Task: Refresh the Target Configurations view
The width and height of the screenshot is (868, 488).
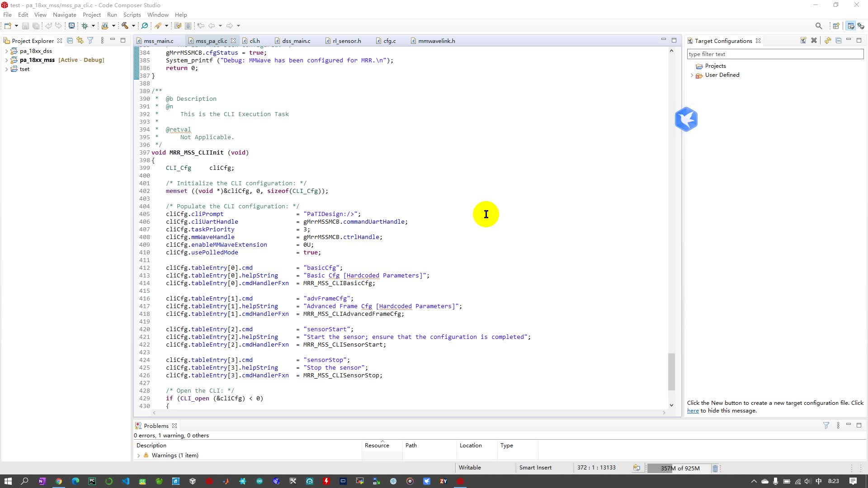Action: pyautogui.click(x=827, y=41)
